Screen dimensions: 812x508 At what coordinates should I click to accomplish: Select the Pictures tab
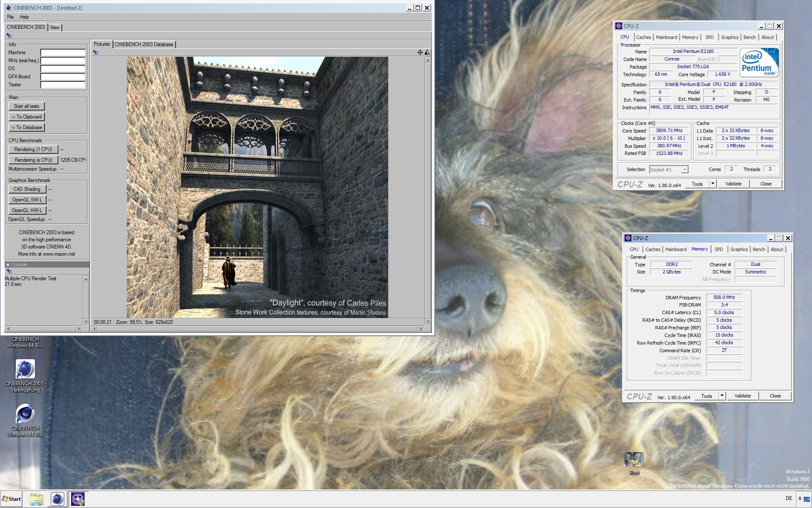point(101,44)
